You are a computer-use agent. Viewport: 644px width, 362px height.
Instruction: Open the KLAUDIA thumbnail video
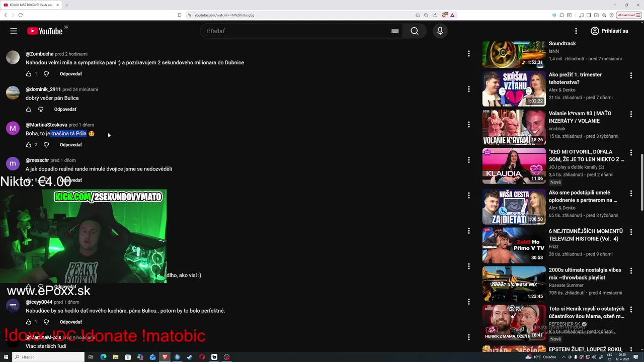pyautogui.click(x=514, y=166)
